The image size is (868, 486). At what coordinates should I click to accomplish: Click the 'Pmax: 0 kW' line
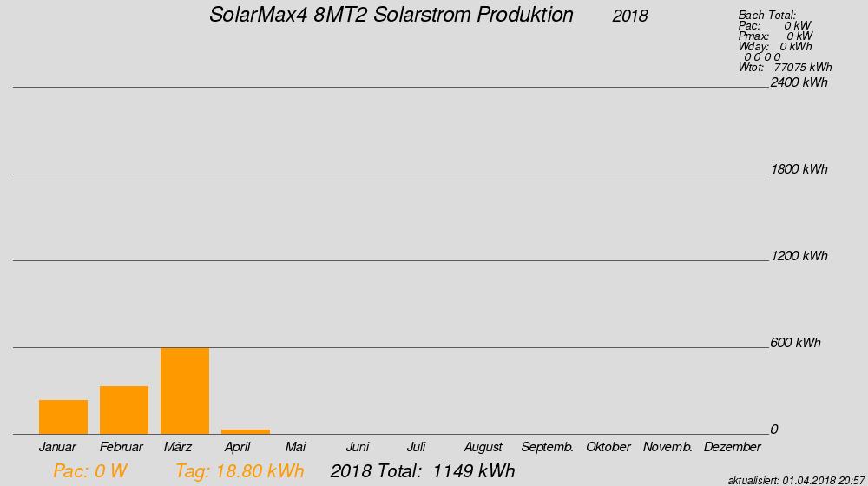pyautogui.click(x=775, y=36)
